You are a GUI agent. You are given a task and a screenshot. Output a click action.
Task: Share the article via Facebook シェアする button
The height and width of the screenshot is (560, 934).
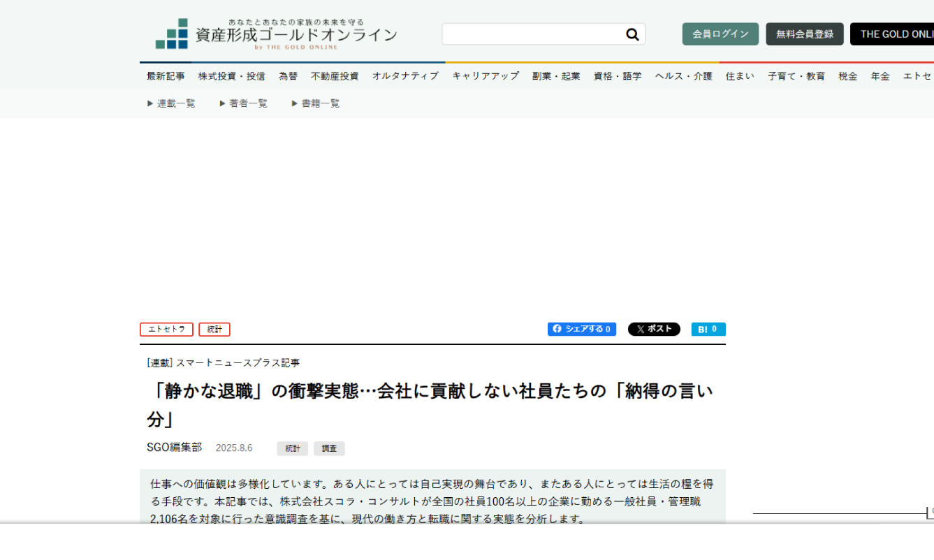click(x=581, y=329)
